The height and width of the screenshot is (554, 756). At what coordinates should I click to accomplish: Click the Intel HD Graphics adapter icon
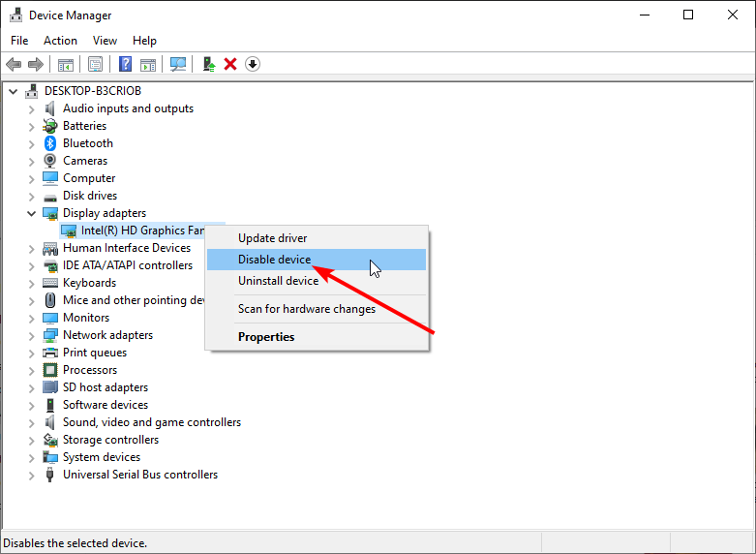click(x=69, y=231)
